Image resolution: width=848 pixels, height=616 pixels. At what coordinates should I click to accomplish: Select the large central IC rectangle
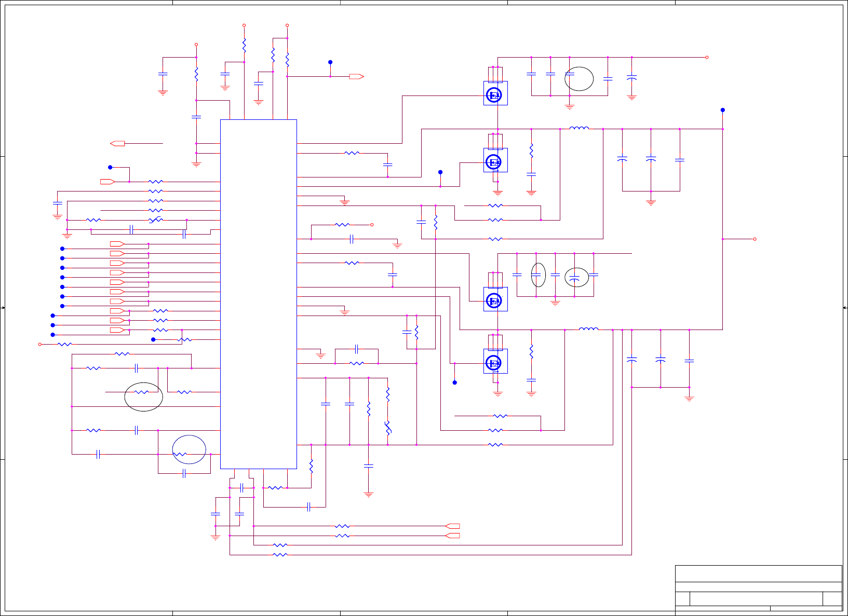coord(259,294)
